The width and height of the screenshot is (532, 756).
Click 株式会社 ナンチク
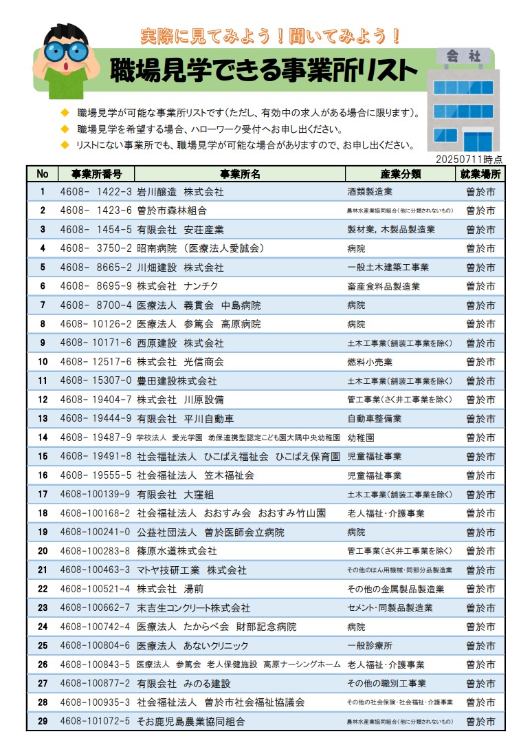(x=177, y=286)
